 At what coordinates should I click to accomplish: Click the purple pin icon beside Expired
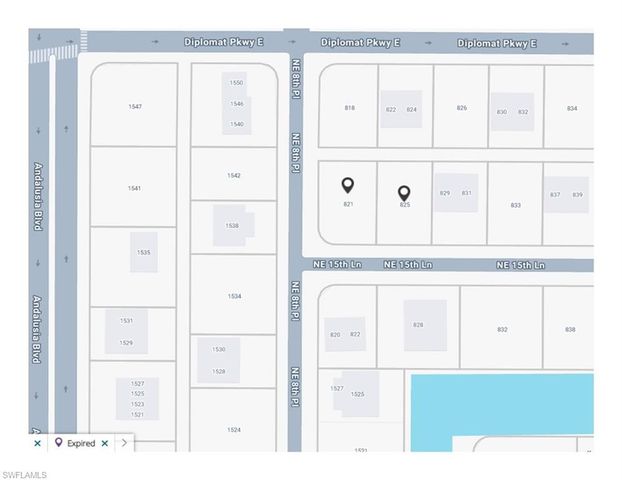pos(58,443)
